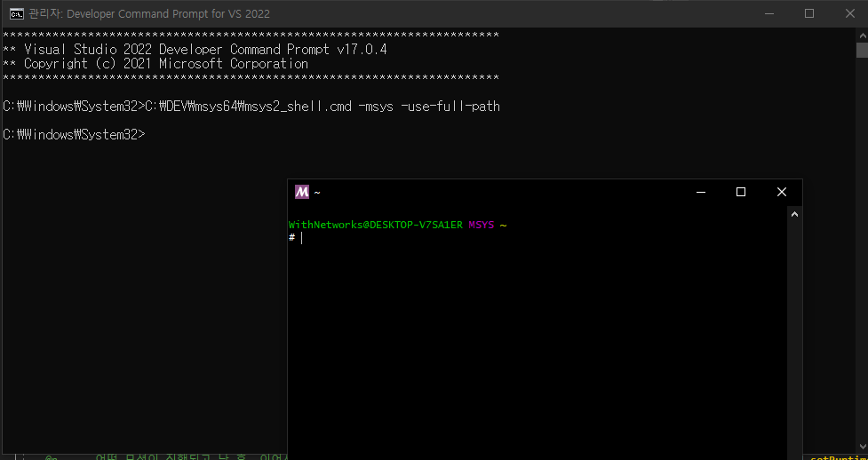Minimize the Developer Command Prompt window

click(x=768, y=14)
